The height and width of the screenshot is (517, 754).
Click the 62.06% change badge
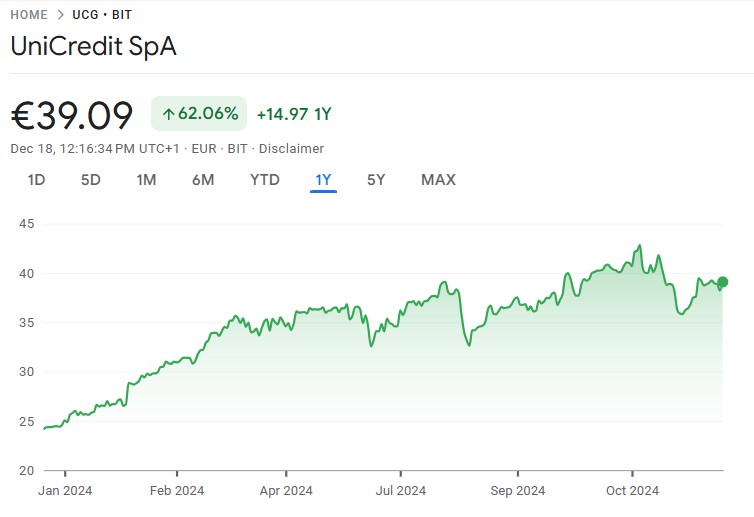(199, 114)
